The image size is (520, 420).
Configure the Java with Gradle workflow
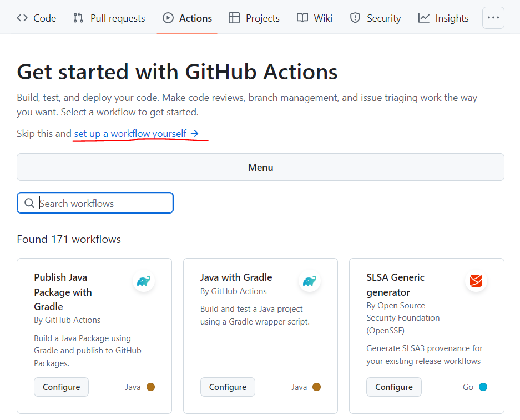point(228,387)
